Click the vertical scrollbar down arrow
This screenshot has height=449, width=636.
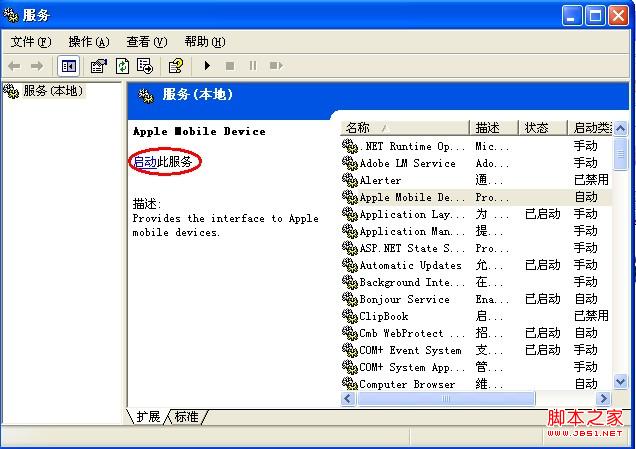click(620, 381)
